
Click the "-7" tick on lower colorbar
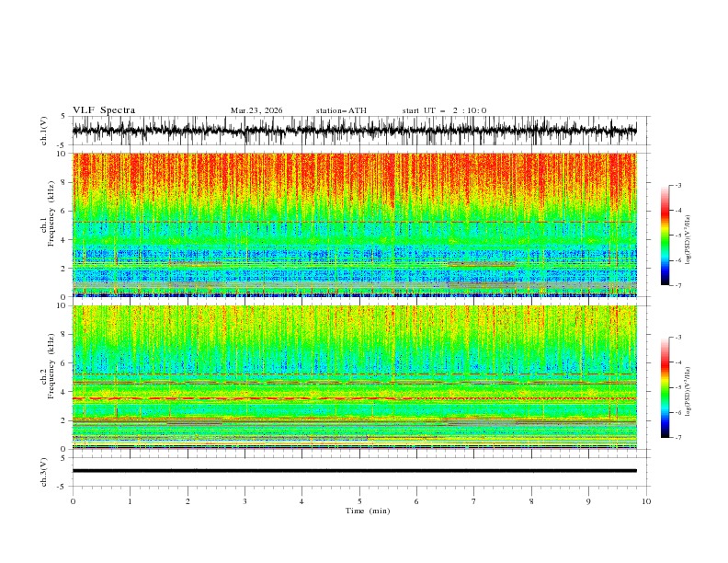678,437
